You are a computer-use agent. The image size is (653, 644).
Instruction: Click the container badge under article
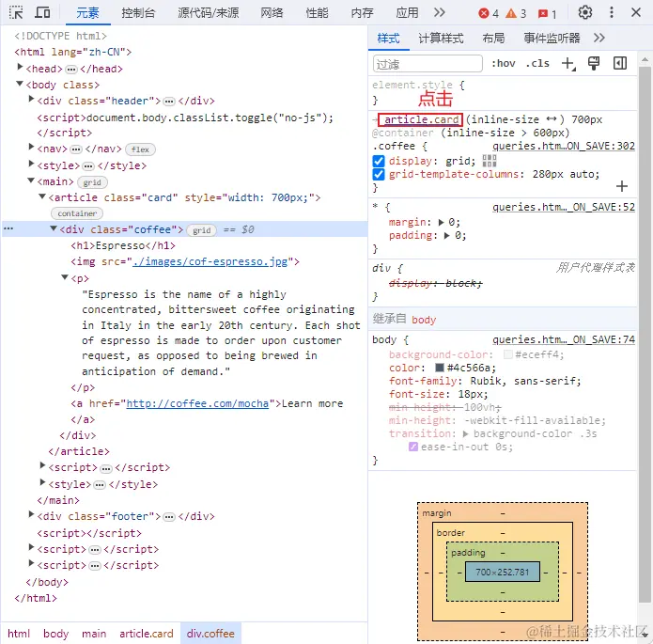(77, 213)
